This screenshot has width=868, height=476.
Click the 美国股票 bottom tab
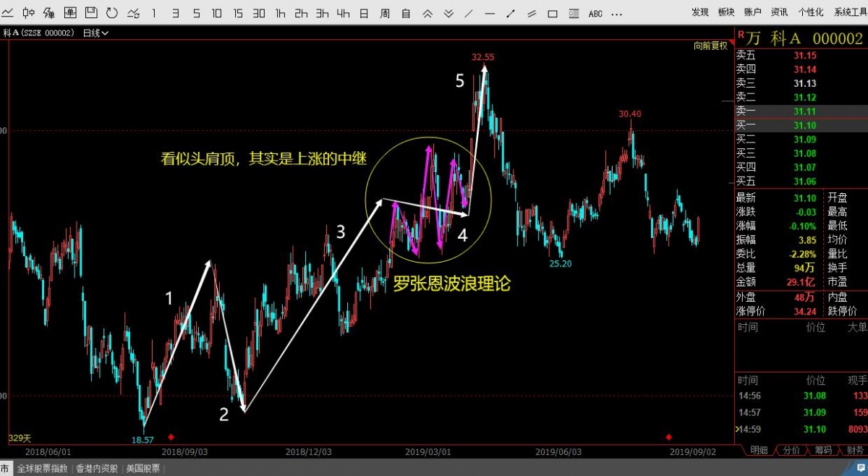[x=143, y=469]
